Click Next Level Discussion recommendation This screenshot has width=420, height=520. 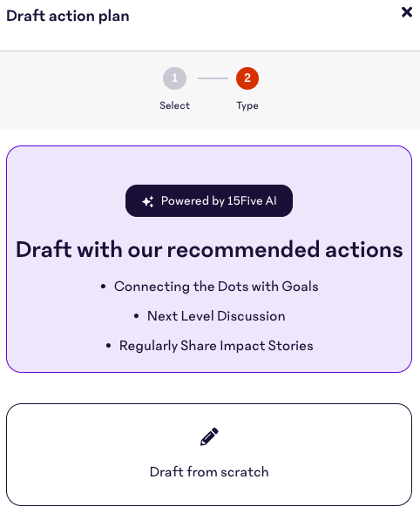pos(216,316)
